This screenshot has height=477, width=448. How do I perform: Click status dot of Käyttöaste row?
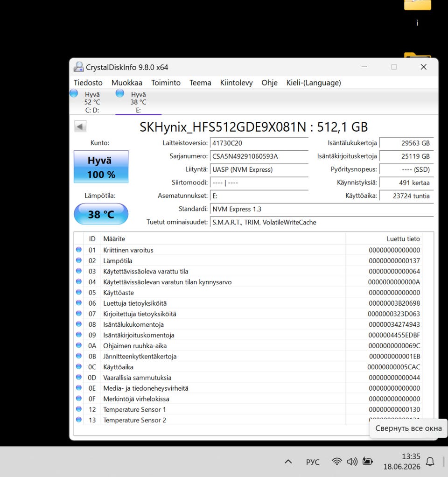click(79, 292)
